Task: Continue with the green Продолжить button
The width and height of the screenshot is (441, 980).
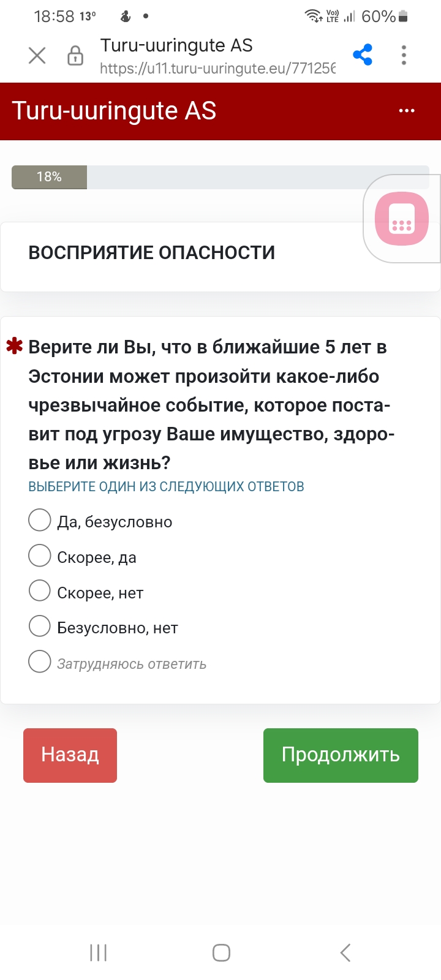Action: pyautogui.click(x=341, y=755)
